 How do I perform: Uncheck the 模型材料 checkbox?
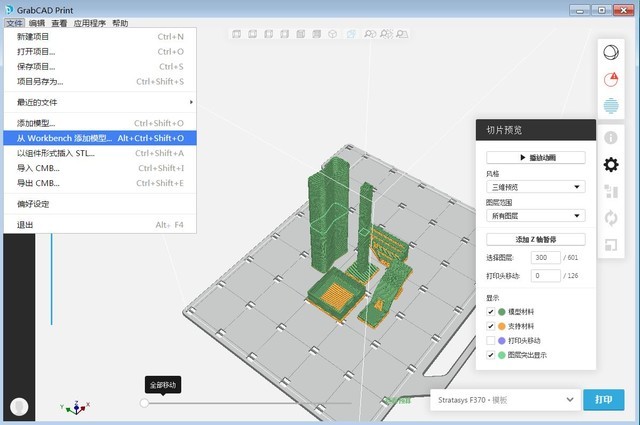pos(491,312)
